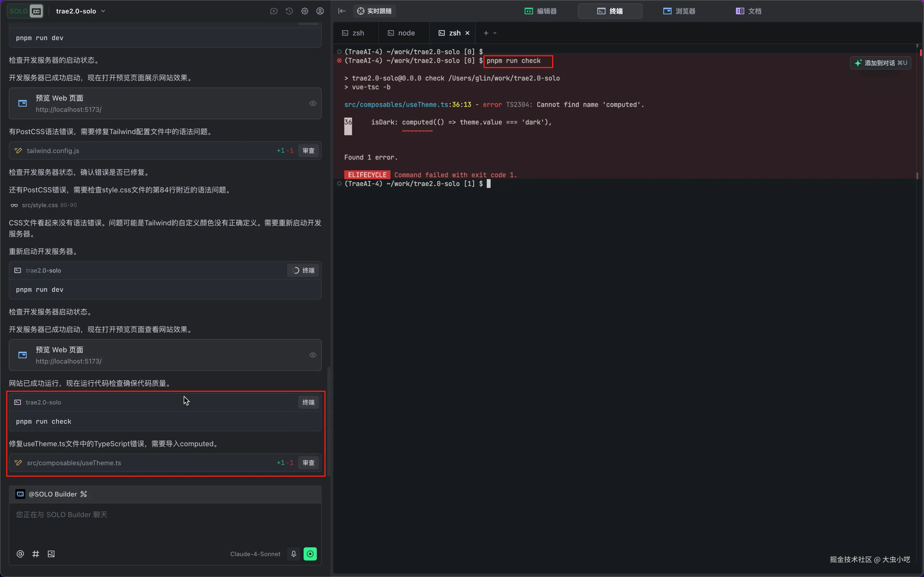The image size is (924, 577).
Task: Open the account profile icon
Action: 320,11
